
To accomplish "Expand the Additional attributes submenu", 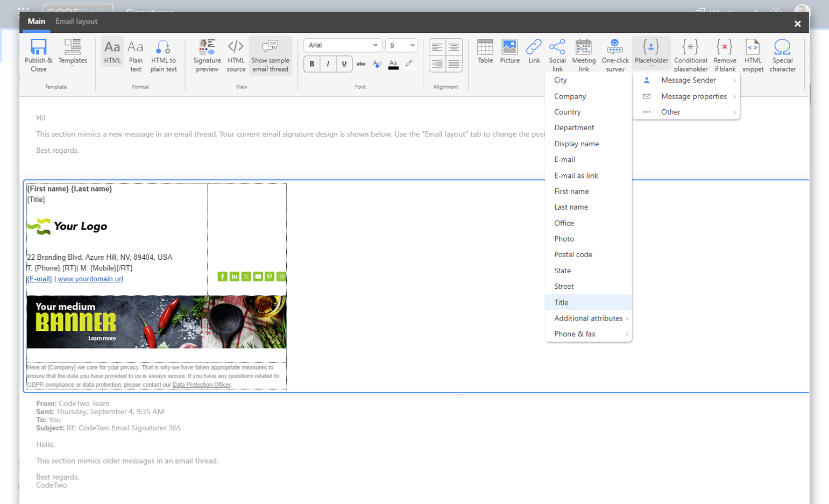I will tap(588, 318).
